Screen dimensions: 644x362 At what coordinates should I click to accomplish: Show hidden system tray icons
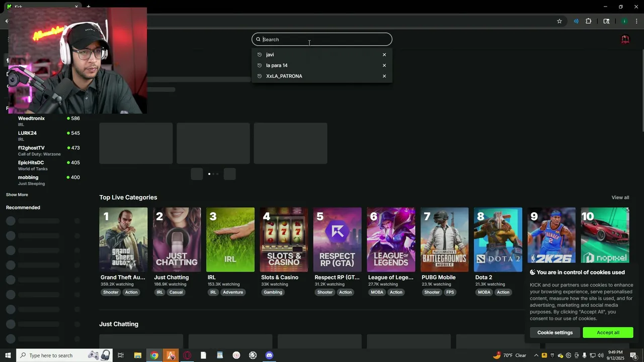coord(536,355)
